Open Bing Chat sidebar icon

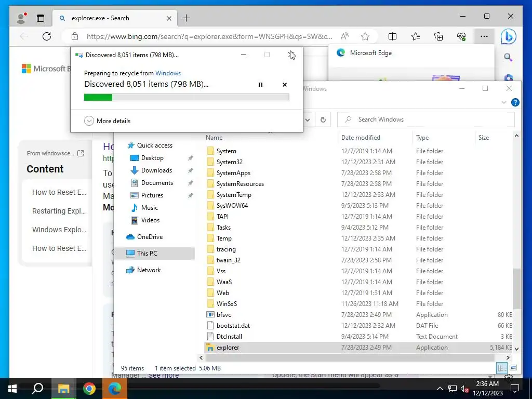click(508, 37)
